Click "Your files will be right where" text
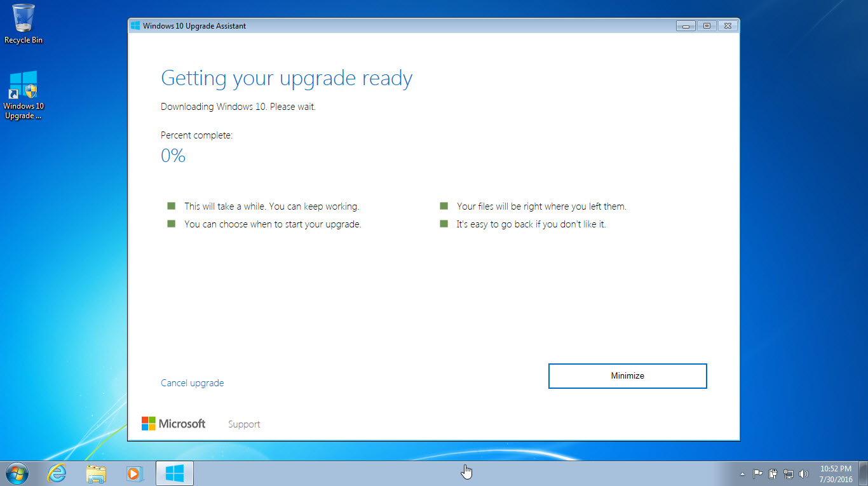The width and height of the screenshot is (868, 486). (x=541, y=206)
